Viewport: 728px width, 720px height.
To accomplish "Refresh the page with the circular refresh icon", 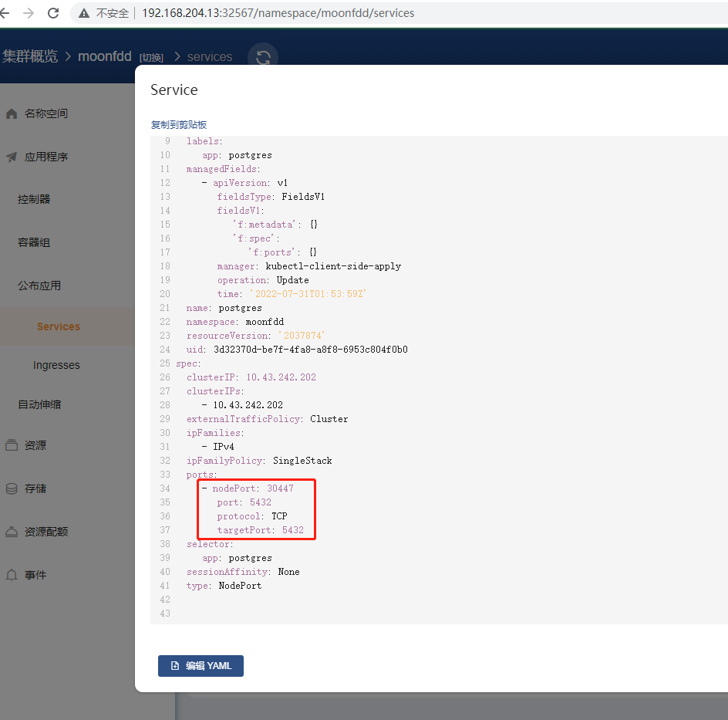I will tap(263, 56).
